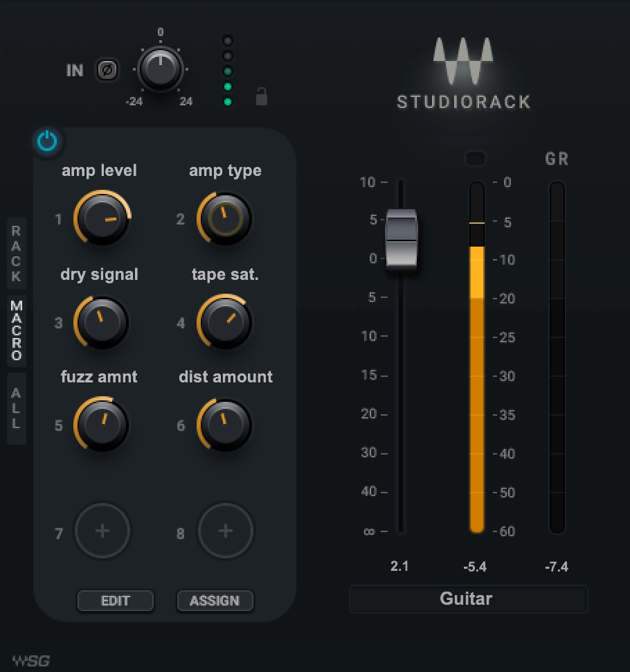
Task: Click the GR meter label
Action: click(x=557, y=159)
